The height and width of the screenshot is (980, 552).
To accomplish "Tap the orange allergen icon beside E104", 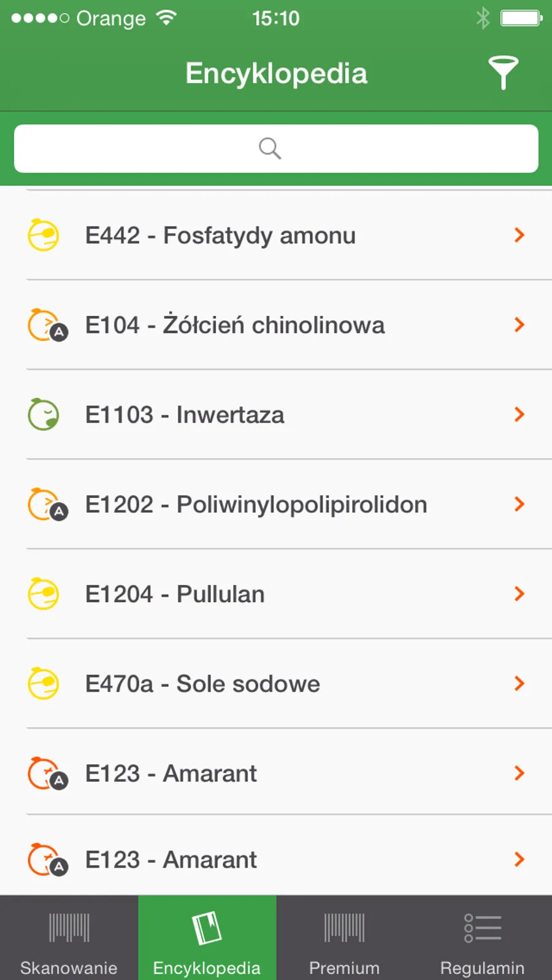I will tap(47, 325).
